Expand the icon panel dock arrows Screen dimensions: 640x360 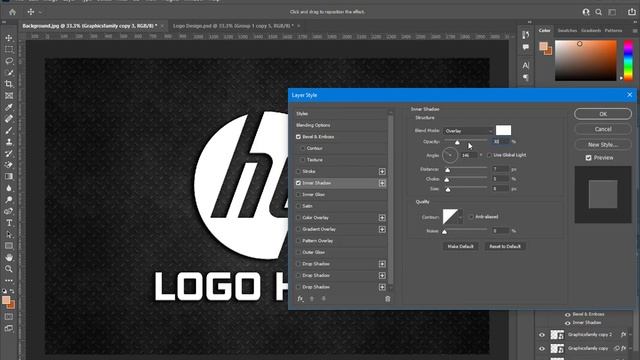pos(529,22)
